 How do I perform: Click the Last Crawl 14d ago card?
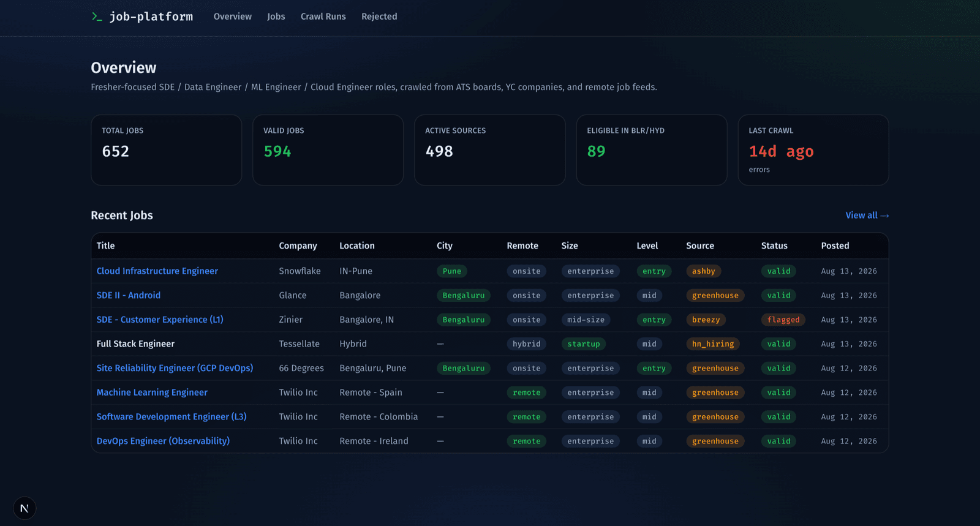[x=813, y=150]
